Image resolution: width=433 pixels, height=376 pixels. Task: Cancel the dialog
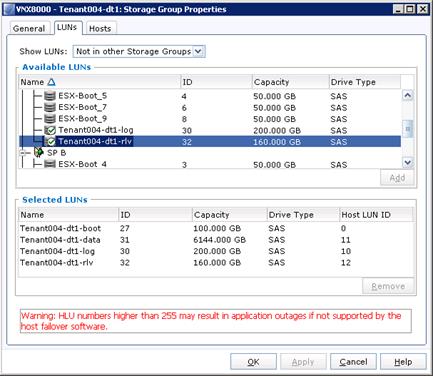tap(353, 362)
